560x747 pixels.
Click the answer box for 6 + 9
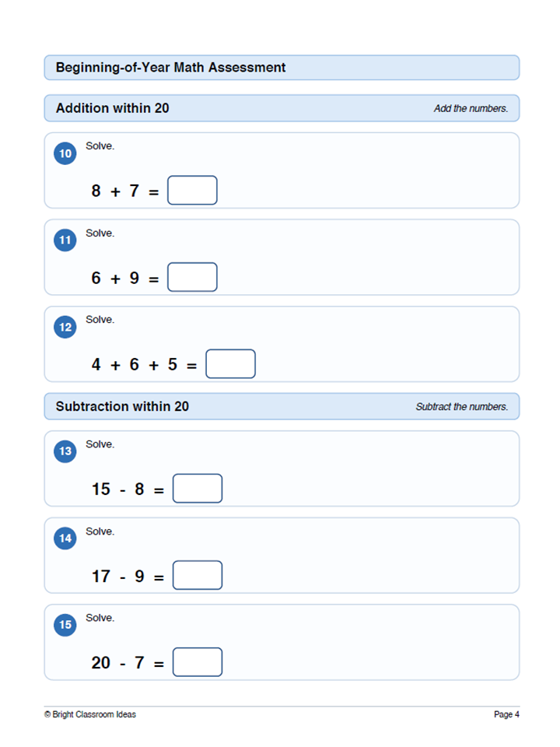pos(192,277)
